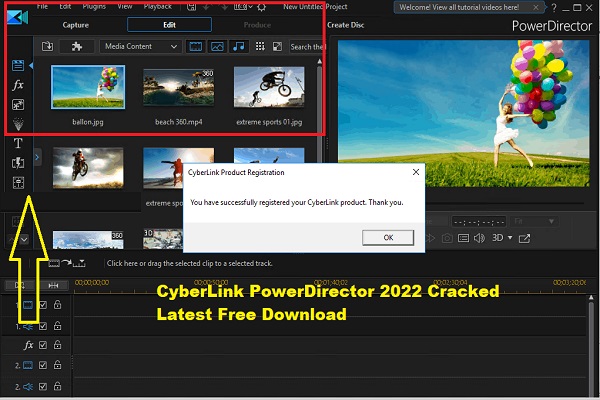Expand the library side panel arrow
Viewport: 600px width, 400px height.
(x=37, y=157)
